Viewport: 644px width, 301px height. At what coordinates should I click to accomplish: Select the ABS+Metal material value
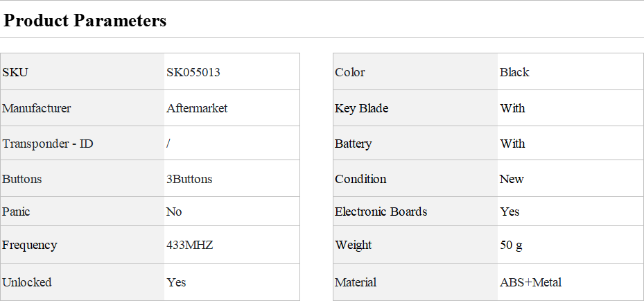point(530,282)
